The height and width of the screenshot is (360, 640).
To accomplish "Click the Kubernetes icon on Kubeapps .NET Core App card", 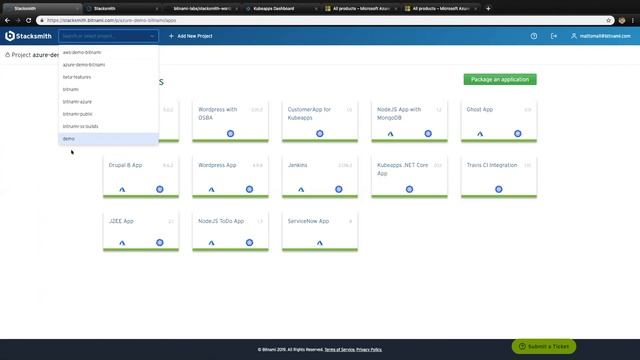I will [x=409, y=189].
